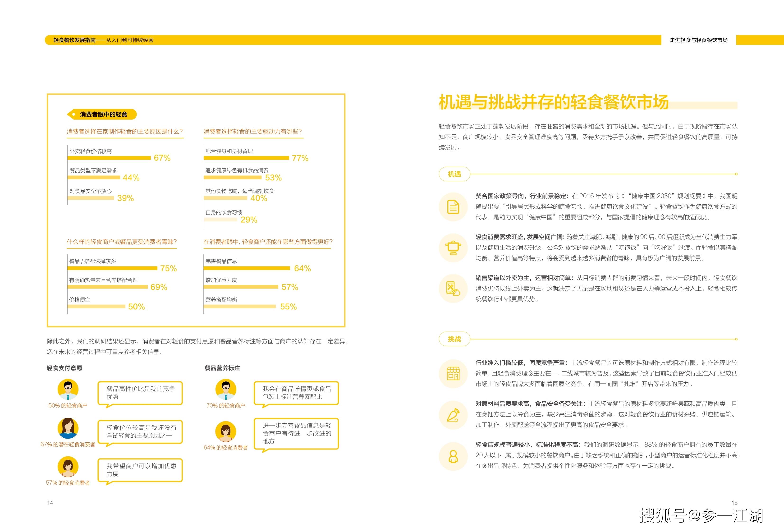Click the phone tap ordering icon
The image size is (784, 532).
453,289
